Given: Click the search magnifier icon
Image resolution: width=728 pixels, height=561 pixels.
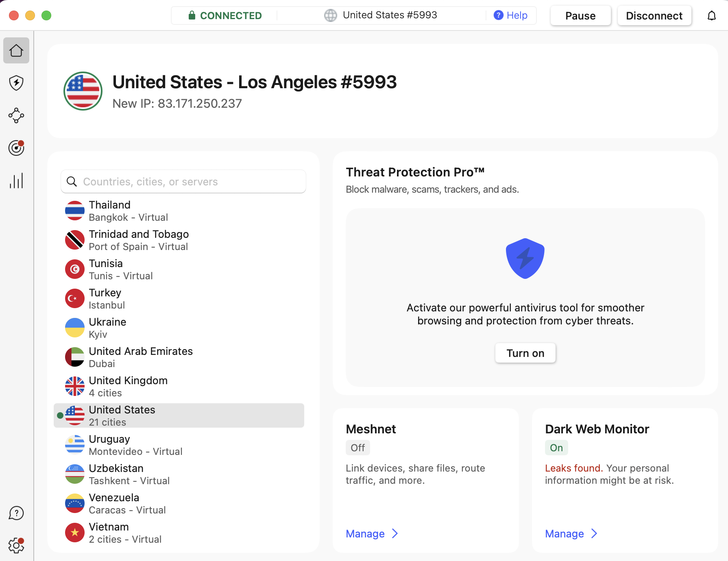Looking at the screenshot, I should (x=72, y=181).
